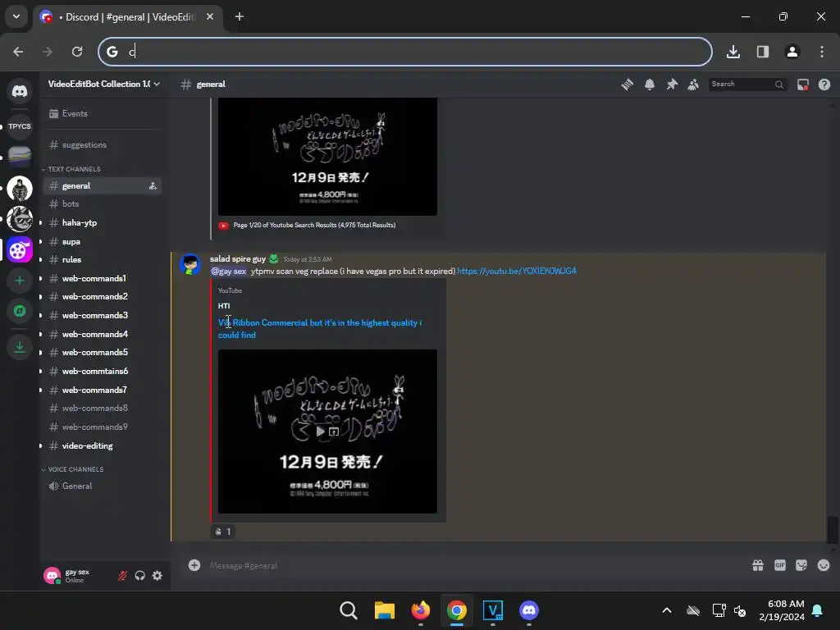The width and height of the screenshot is (840, 630).
Task: Toggle microphone mute in user panel
Action: (x=123, y=575)
